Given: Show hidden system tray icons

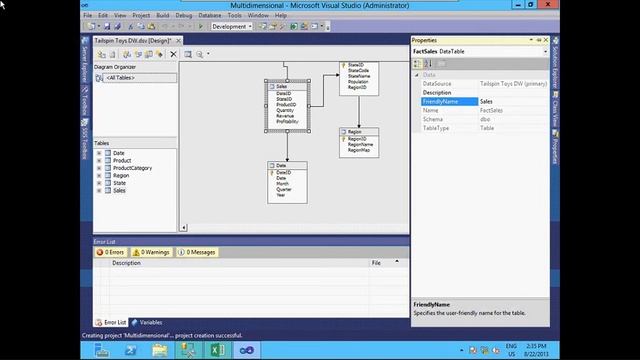Looking at the screenshot, I should pos(462,350).
